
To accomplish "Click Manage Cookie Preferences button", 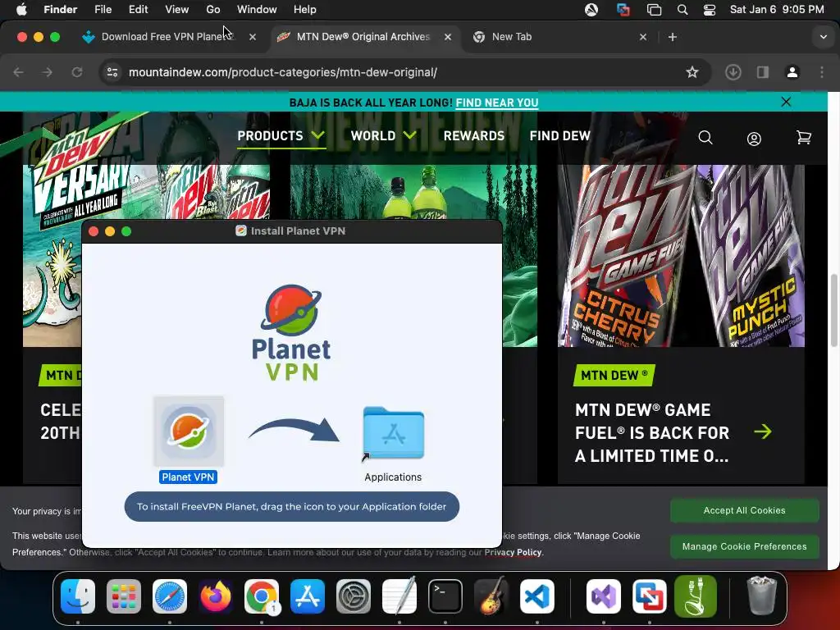I will click(744, 546).
